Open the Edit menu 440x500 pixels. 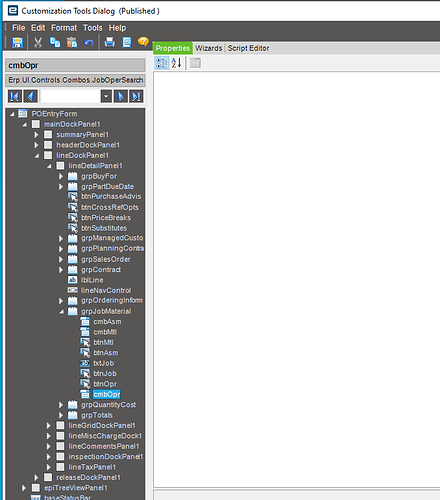coord(38,28)
